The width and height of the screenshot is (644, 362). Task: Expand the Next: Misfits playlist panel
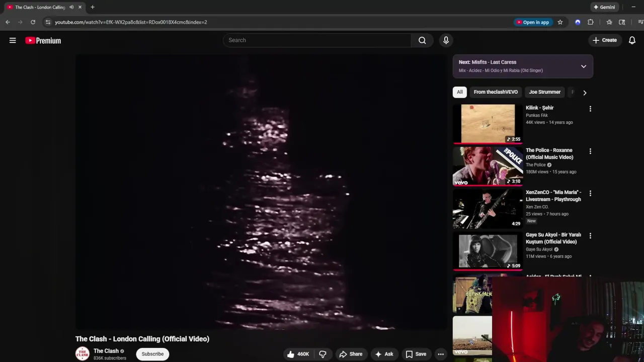pos(584,66)
